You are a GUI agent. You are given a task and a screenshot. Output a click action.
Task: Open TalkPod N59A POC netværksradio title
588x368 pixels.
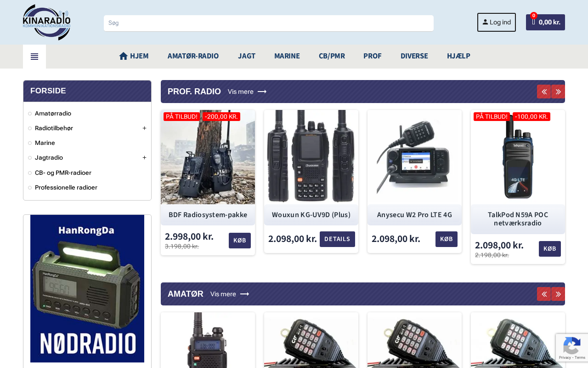[518, 219]
